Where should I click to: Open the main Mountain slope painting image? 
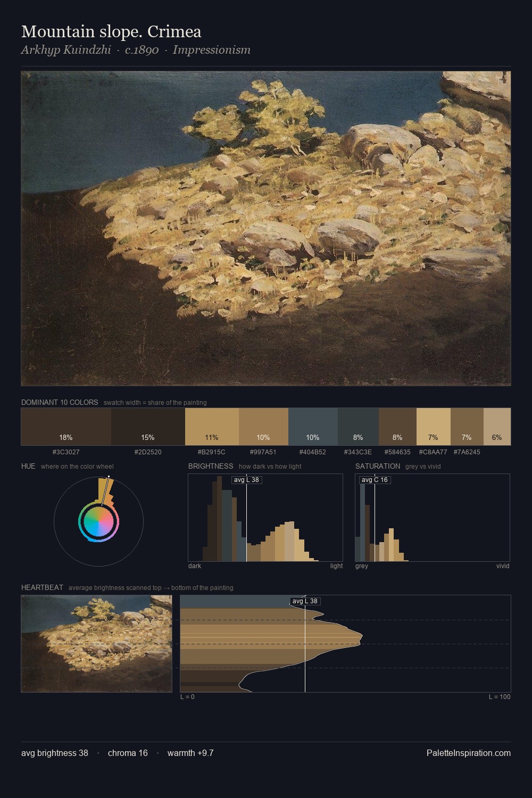click(x=266, y=229)
